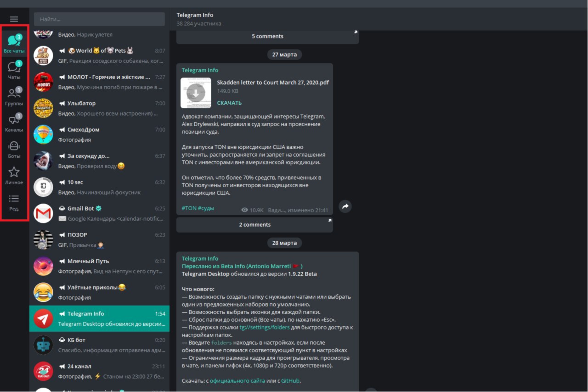The image size is (588, 392).
Task: Click Gmail Bot verified badge
Action: point(98,208)
